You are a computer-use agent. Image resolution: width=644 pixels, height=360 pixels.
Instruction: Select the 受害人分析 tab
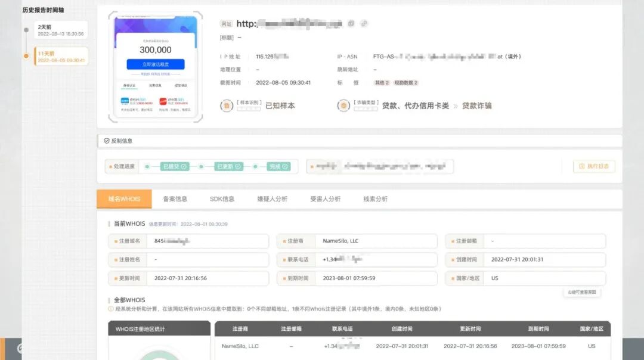[x=326, y=199]
